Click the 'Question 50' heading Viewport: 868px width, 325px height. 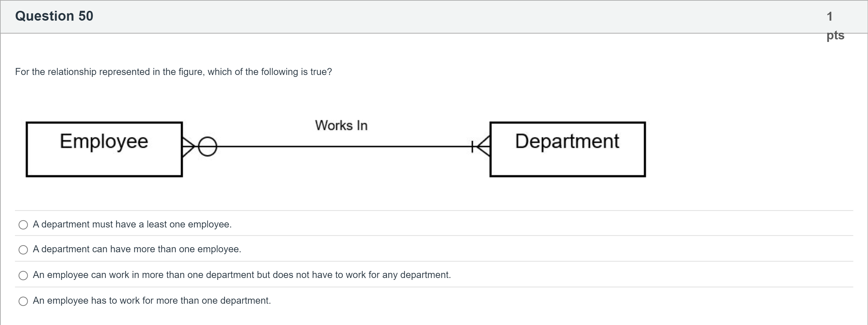coord(54,16)
